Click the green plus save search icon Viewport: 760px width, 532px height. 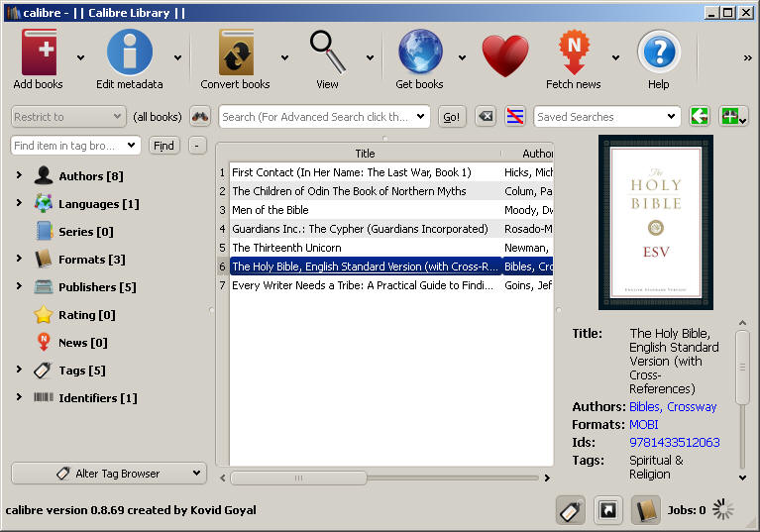point(732,117)
